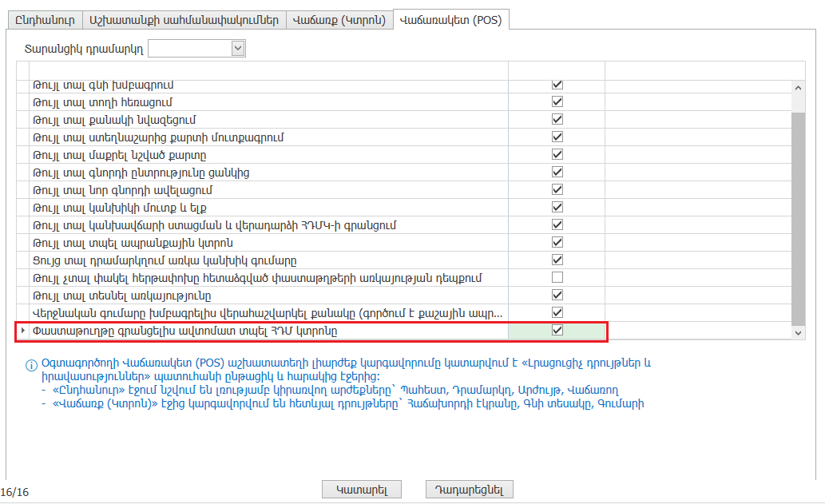Select the 'Վաճառակետ (POS)' tab

pyautogui.click(x=451, y=19)
